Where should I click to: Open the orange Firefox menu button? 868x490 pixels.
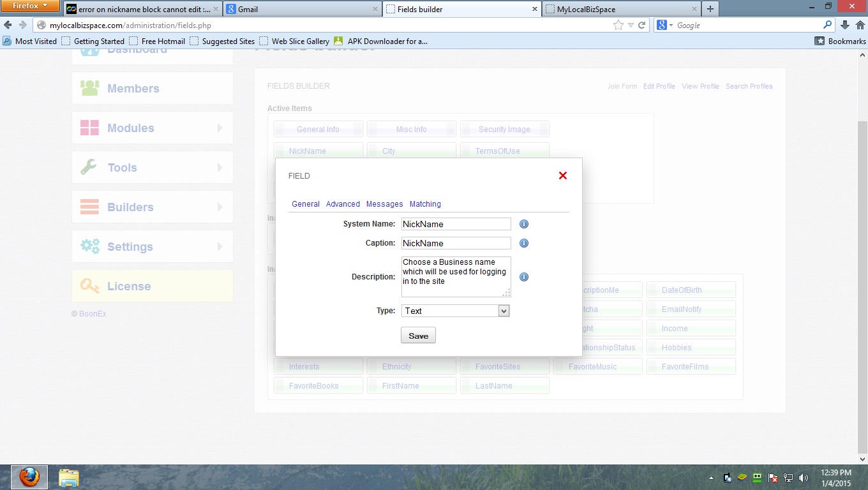30,6
